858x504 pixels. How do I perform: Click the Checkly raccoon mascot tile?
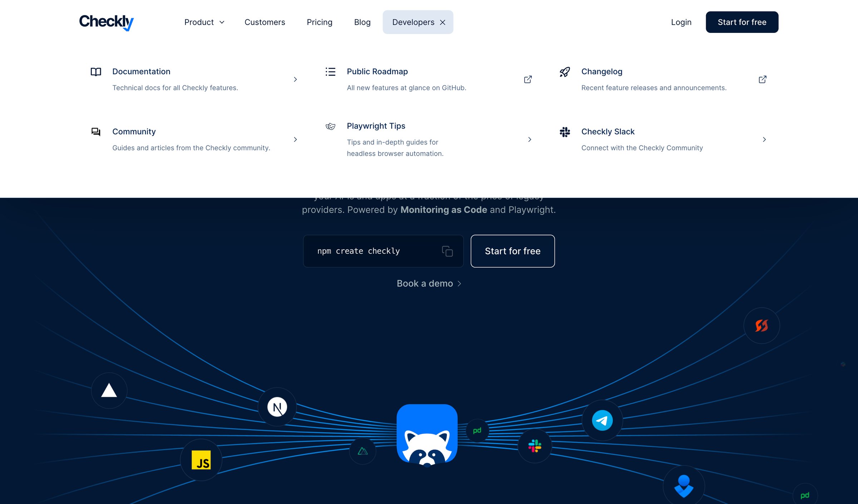tap(427, 435)
